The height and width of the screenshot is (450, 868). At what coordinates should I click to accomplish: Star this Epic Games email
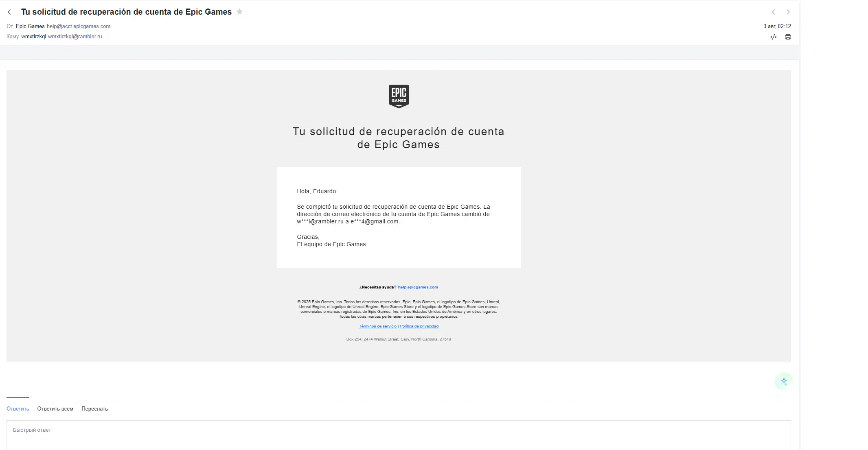[240, 12]
